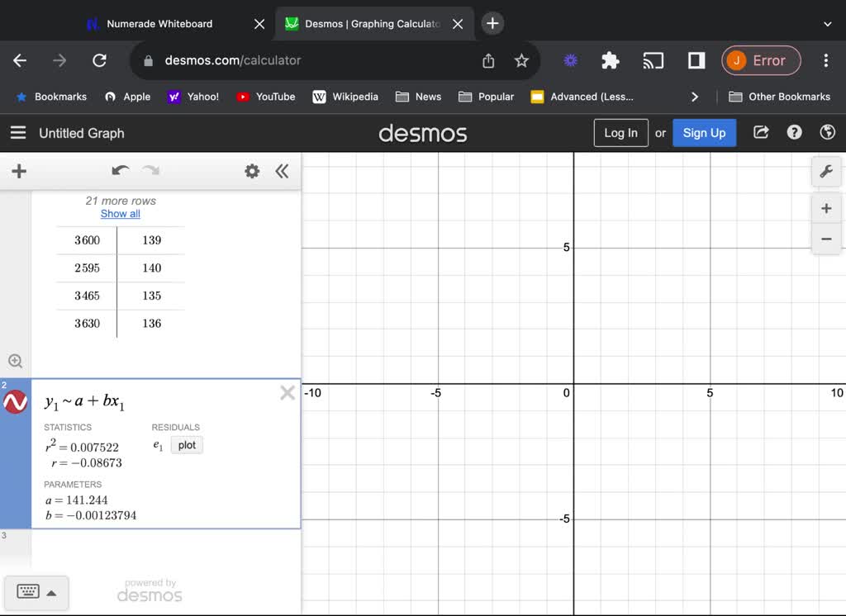Expand the on-screen keypad arrow
The width and height of the screenshot is (846, 616).
click(51, 593)
